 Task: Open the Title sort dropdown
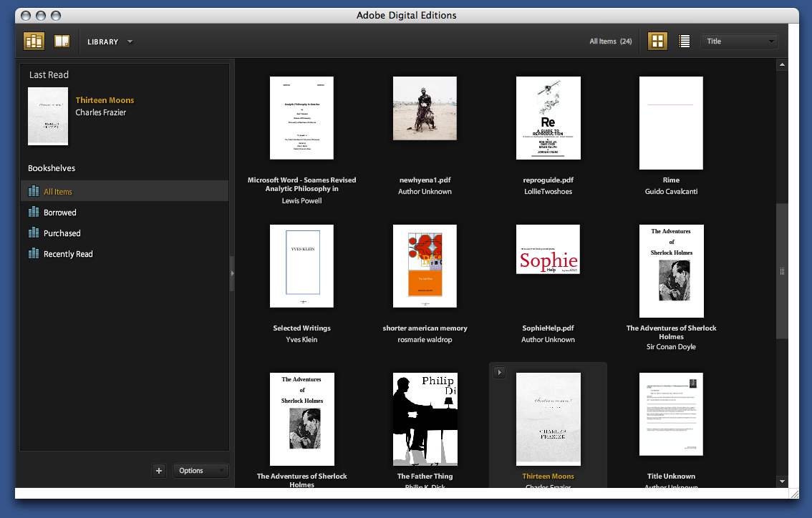740,41
